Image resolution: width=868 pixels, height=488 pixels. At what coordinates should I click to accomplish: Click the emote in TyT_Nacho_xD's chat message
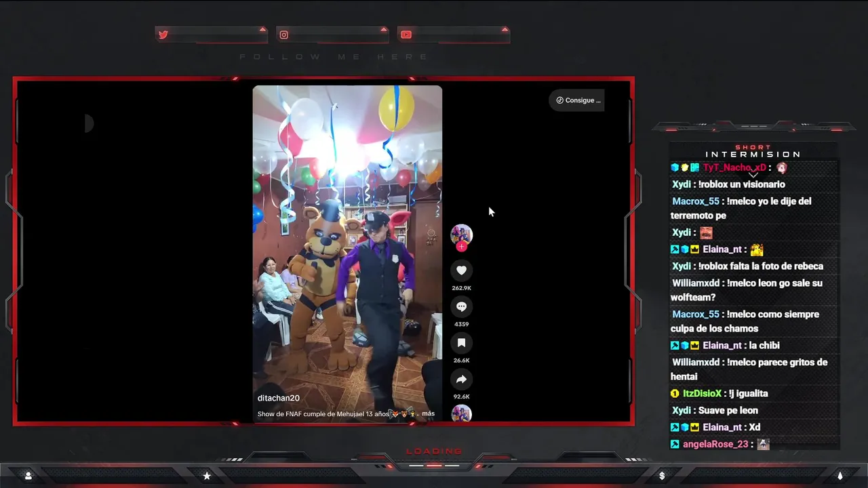782,167
